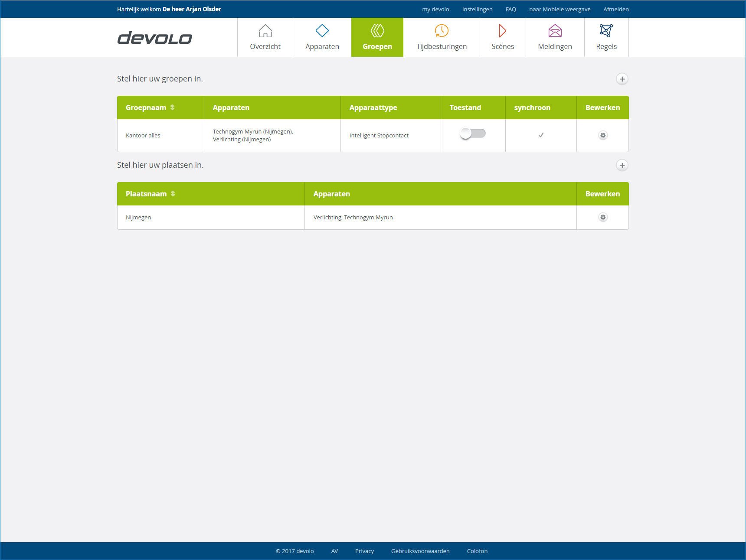Sort groups by Groepnaam arrows
Viewport: 746px width, 560px height.
(172, 107)
